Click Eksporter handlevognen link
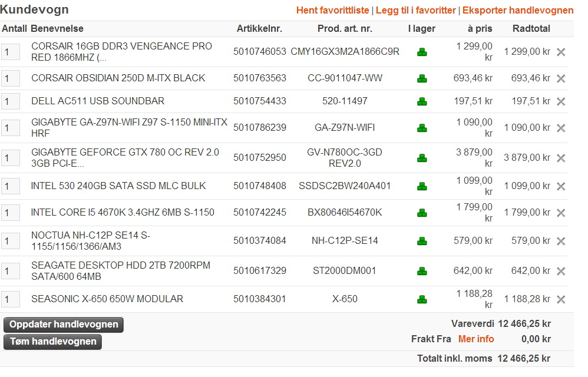 [517, 11]
